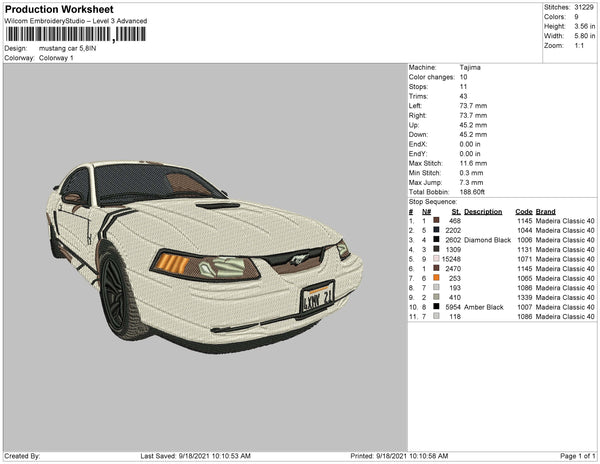The height and width of the screenshot is (464, 600).
Task: Click the sage swatch beside stitch count 410
Action: click(436, 297)
